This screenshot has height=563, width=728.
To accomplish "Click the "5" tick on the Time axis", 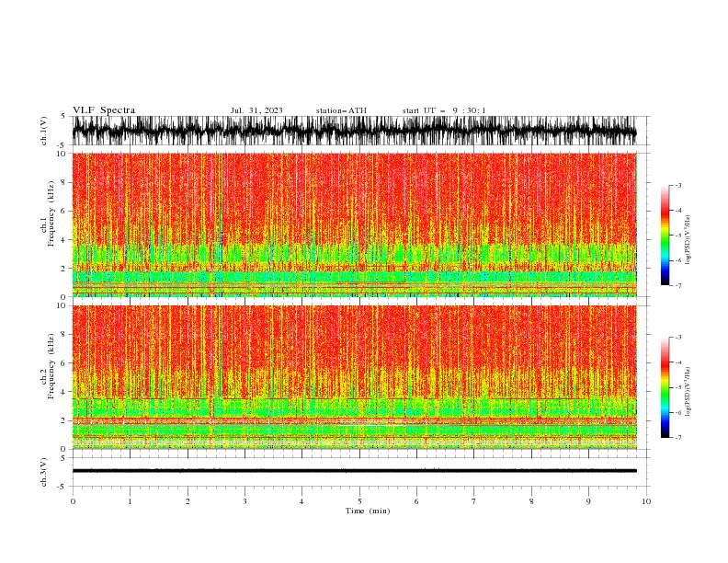I will [359, 501].
